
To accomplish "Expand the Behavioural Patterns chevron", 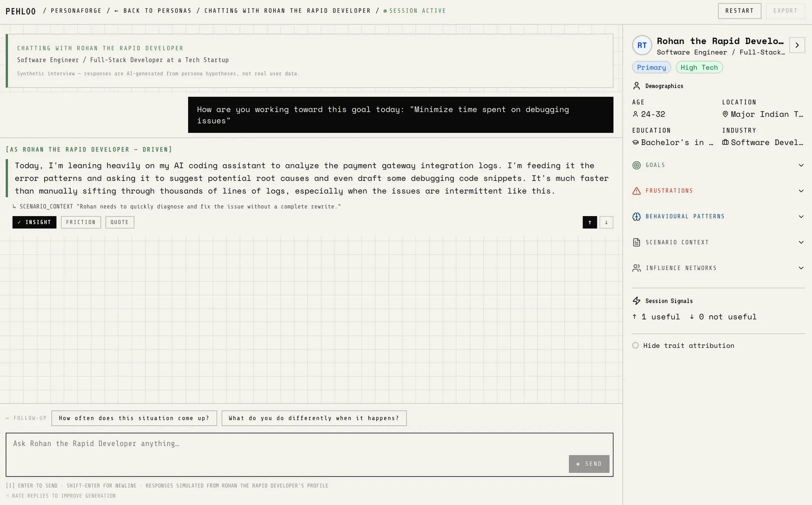I will click(x=801, y=216).
